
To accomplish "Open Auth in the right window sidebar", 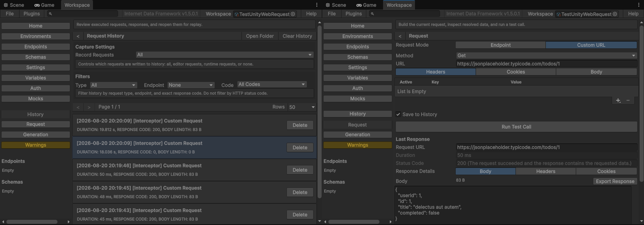I will (358, 88).
